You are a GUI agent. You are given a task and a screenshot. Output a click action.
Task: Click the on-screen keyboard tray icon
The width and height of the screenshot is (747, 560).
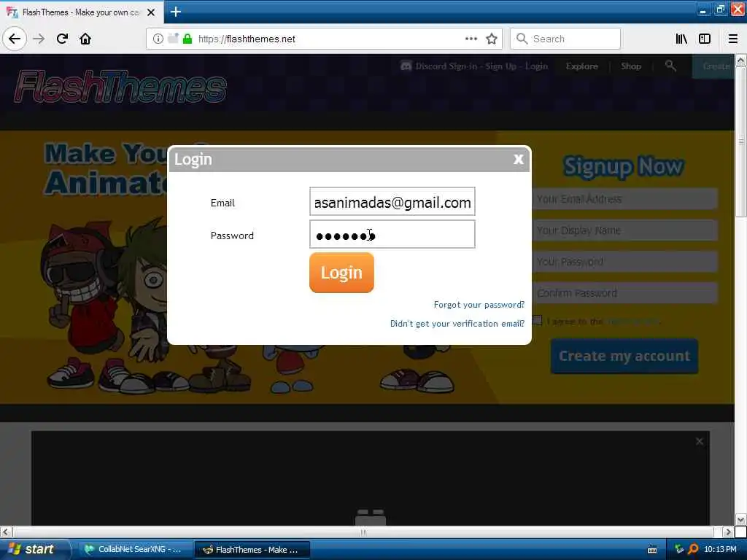652,550
